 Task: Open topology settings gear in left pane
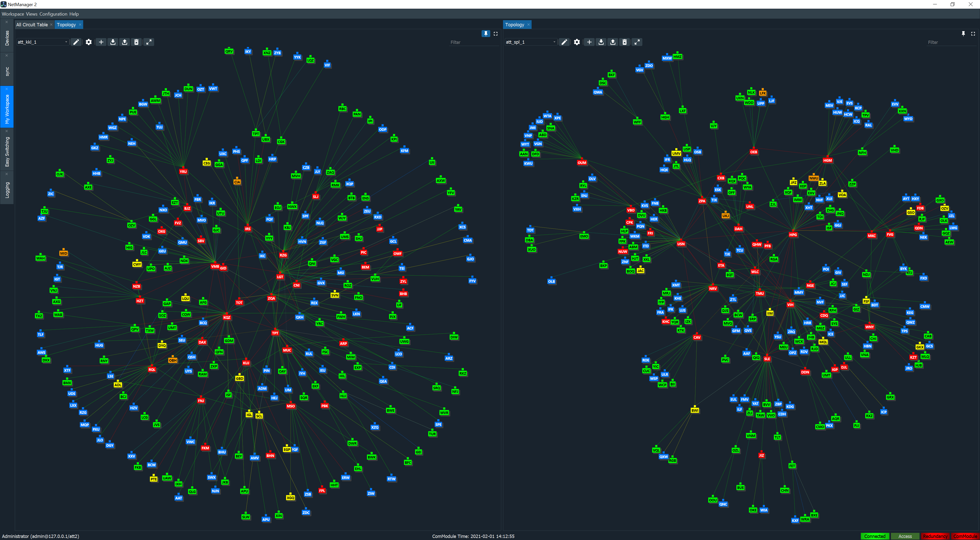[89, 42]
